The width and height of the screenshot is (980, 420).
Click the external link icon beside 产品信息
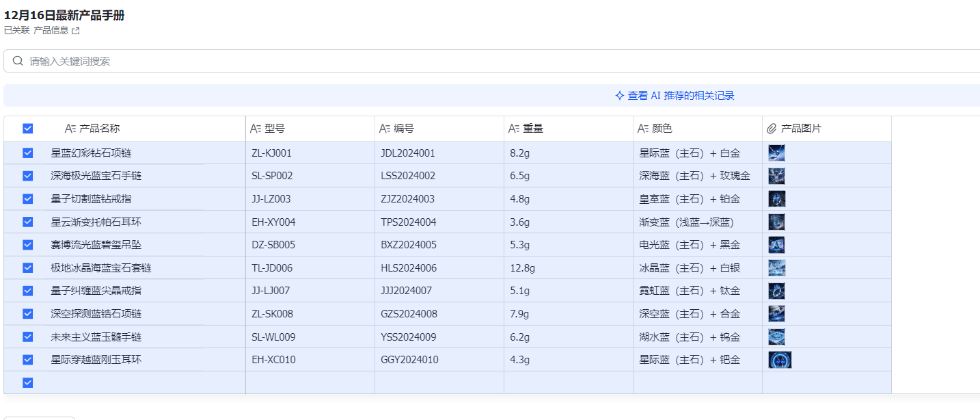click(76, 31)
